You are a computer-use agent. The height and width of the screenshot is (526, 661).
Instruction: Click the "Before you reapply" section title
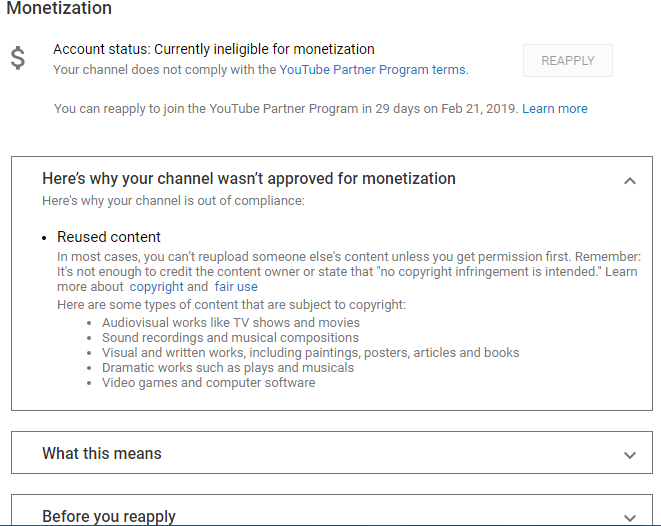[108, 516]
